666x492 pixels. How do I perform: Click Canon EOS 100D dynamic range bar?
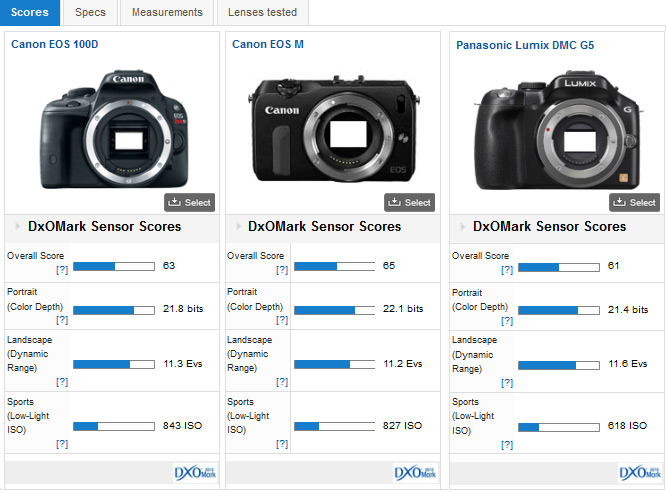pyautogui.click(x=114, y=365)
